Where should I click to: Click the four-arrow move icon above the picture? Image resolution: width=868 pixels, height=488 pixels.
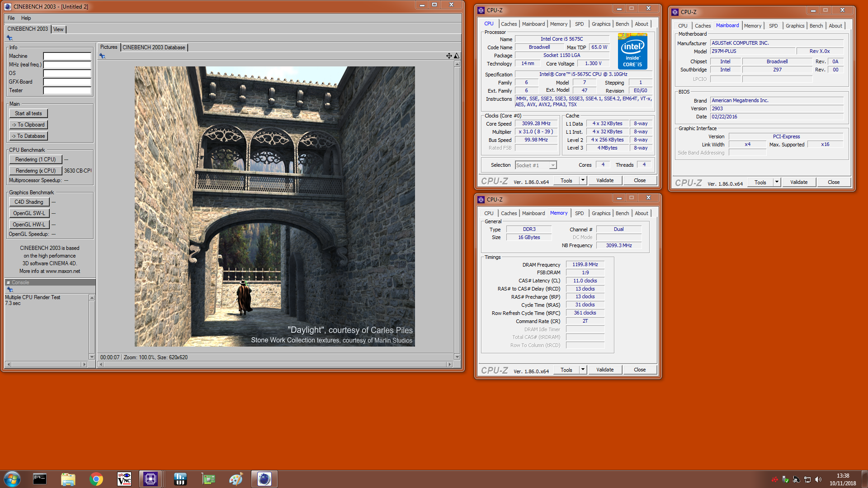[x=449, y=56]
